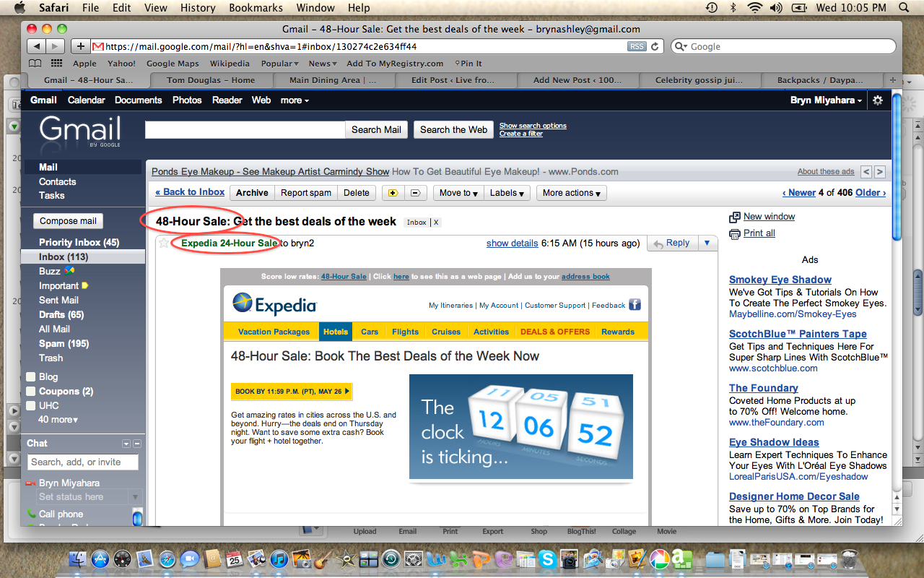Open App Store from the Dock
The width and height of the screenshot is (924, 578).
[100, 558]
